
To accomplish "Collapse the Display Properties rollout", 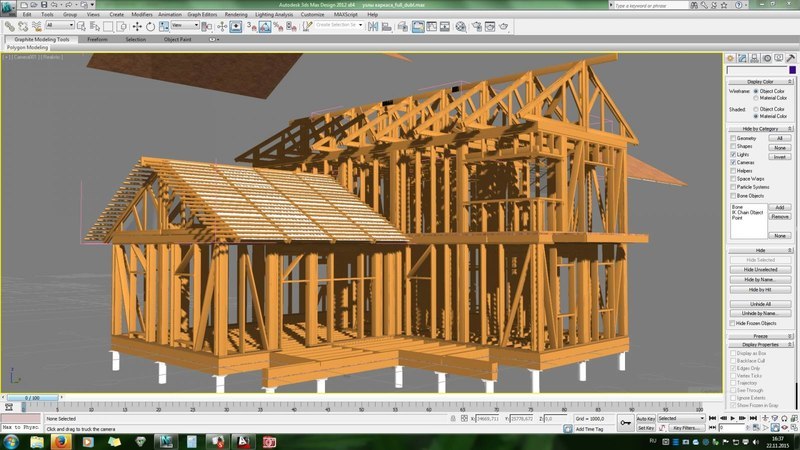I will (x=760, y=344).
